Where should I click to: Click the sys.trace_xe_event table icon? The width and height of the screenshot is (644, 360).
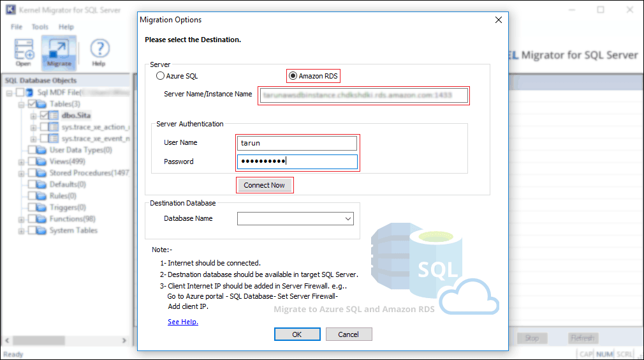tap(54, 139)
